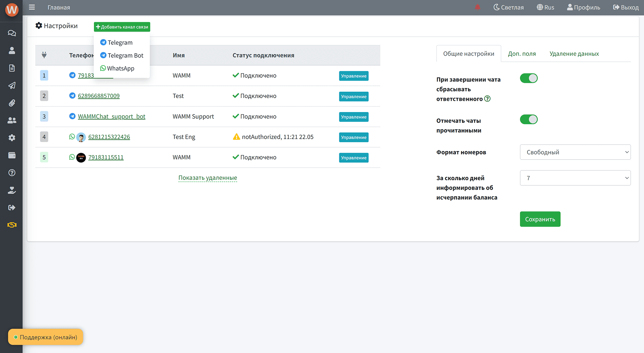Open the help question mark sidebar icon
644x353 pixels.
coord(12,173)
